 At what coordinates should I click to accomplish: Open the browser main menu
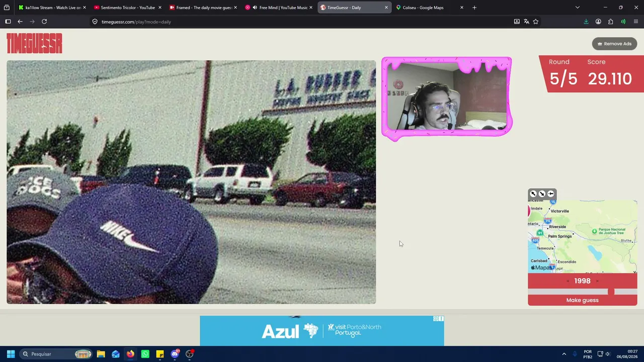point(636,22)
